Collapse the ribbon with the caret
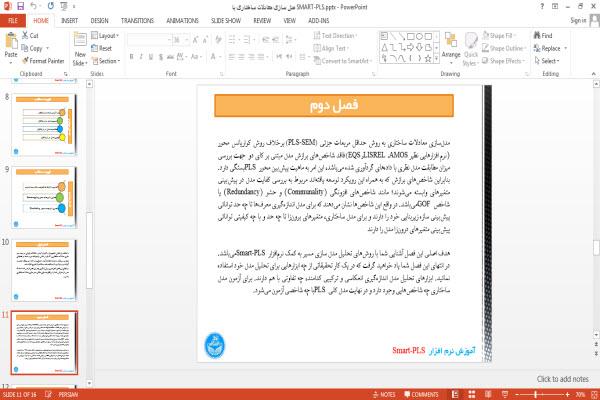 coord(593,73)
